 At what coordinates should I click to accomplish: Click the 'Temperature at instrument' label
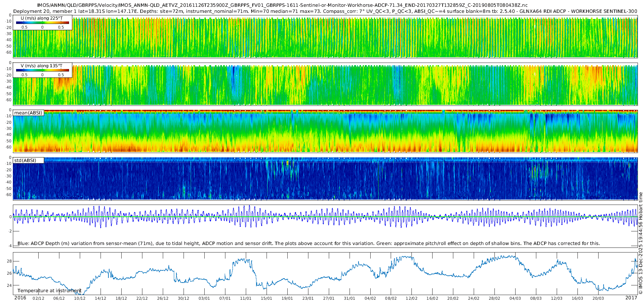coord(49,290)
